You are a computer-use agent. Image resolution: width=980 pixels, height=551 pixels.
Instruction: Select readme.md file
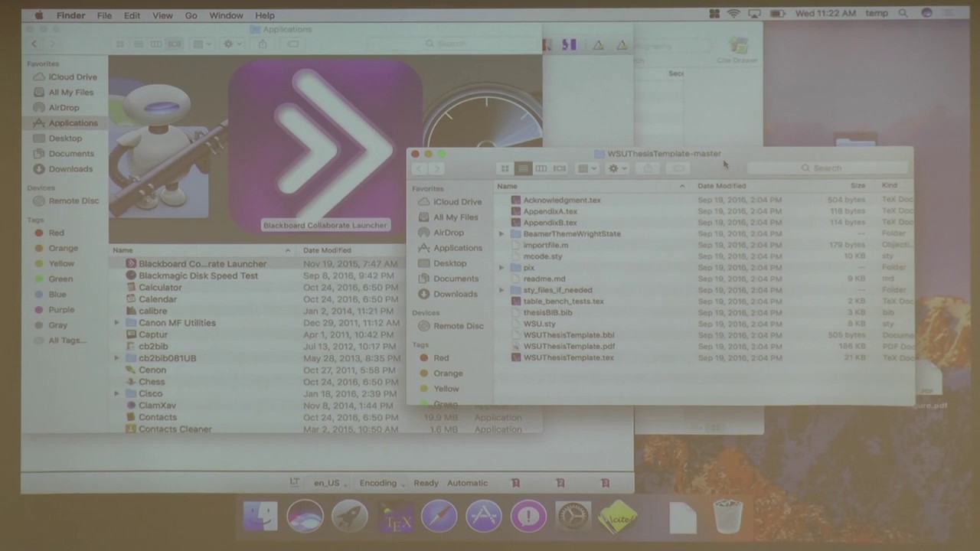544,279
